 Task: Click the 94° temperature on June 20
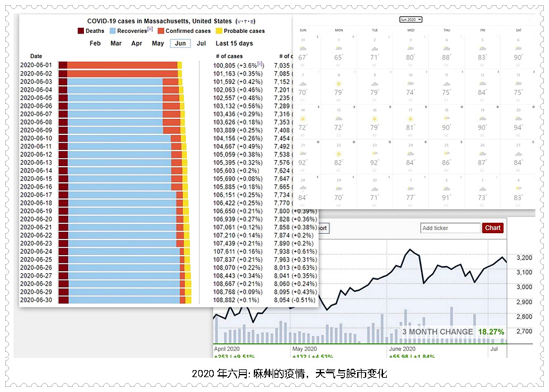(x=518, y=127)
